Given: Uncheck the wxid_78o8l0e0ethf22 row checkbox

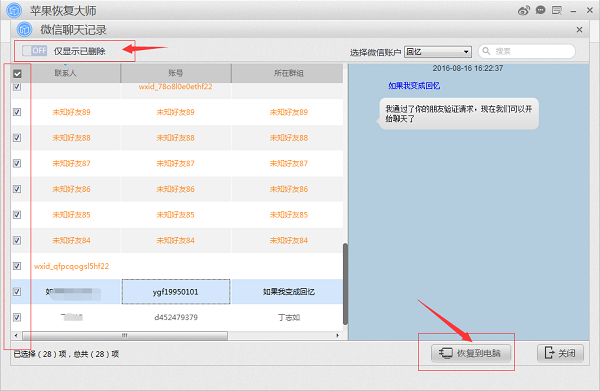Looking at the screenshot, I should coord(17,86).
